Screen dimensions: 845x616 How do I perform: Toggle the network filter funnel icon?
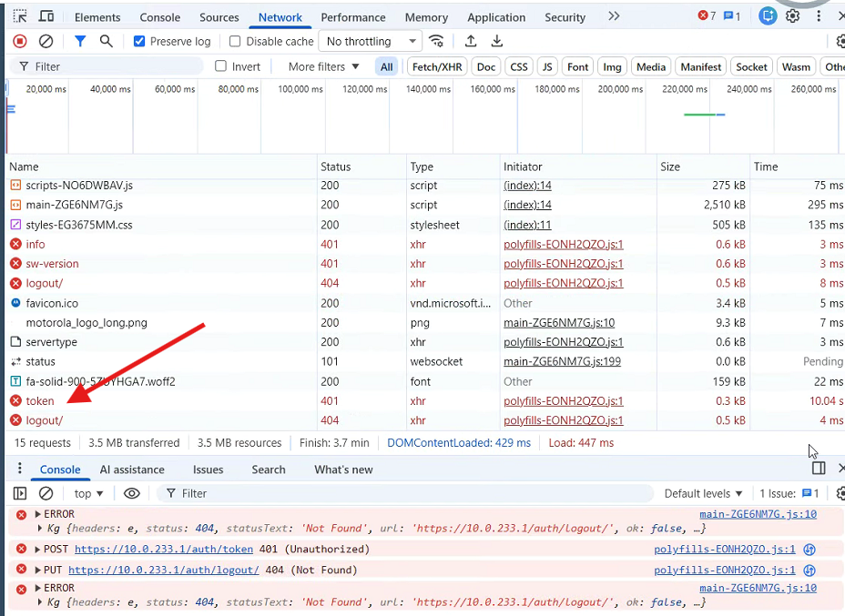coord(80,41)
